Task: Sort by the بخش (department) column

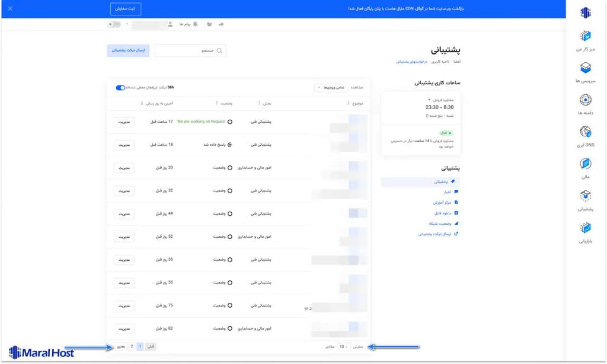Action: (265, 103)
